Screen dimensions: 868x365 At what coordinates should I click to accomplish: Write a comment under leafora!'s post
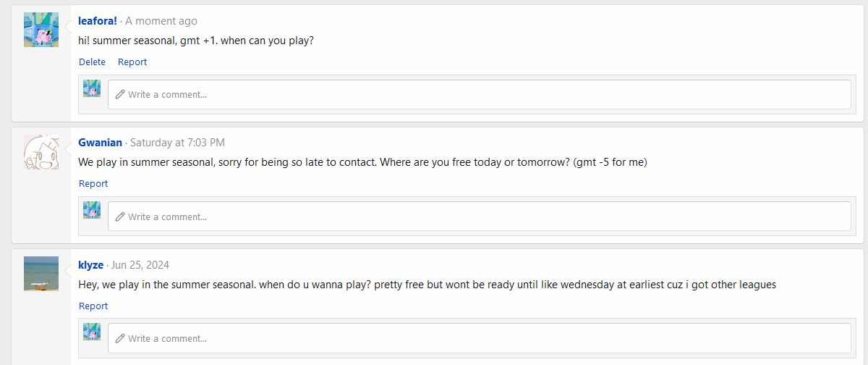pyautogui.click(x=479, y=94)
